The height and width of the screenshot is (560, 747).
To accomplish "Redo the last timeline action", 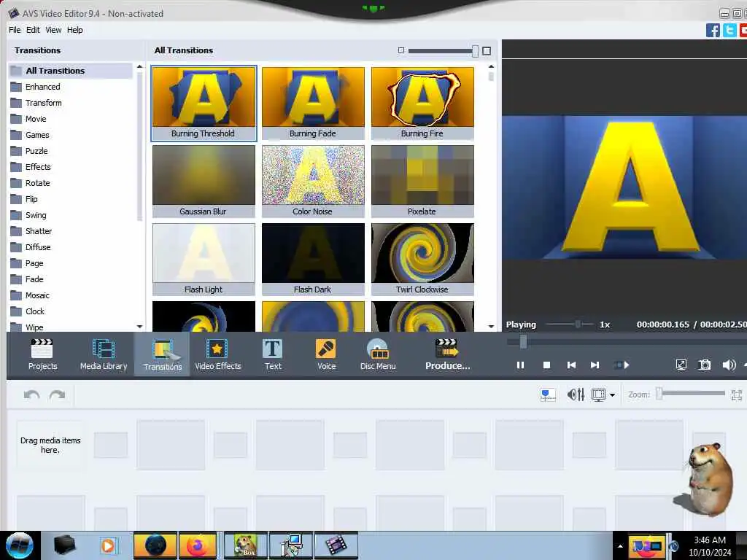I will [x=57, y=394].
